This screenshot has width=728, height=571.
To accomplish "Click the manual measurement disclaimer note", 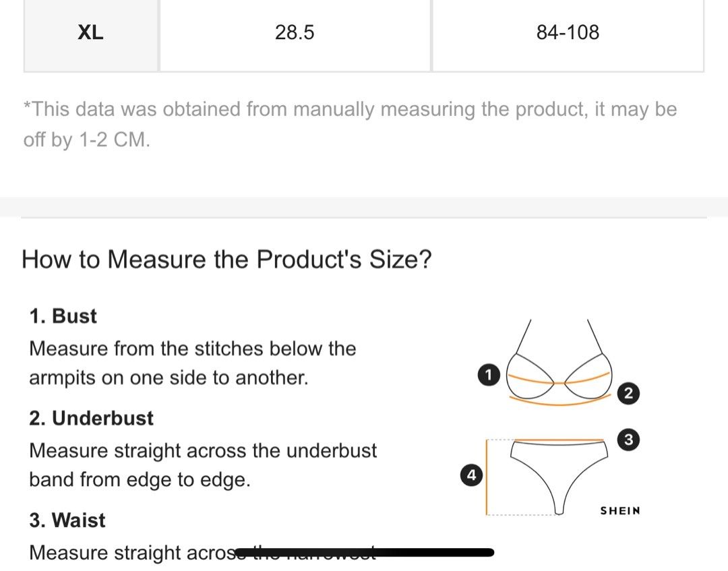I will click(349, 125).
